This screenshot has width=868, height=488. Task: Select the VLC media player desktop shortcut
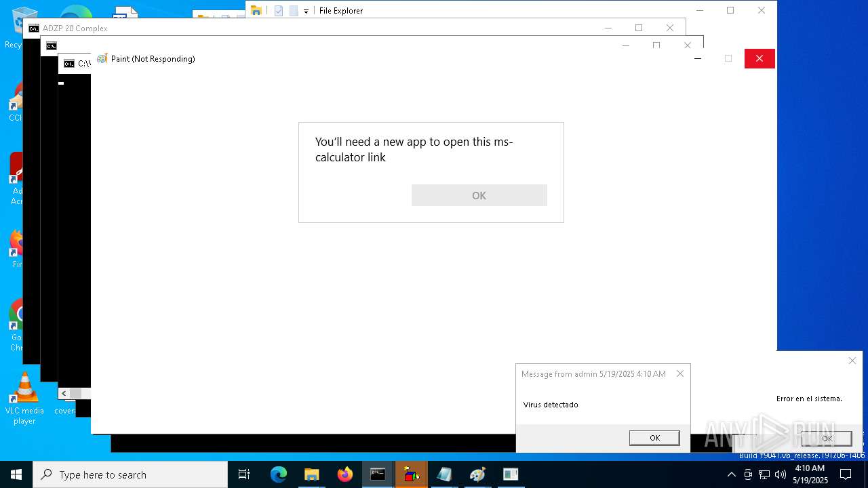coord(24,399)
